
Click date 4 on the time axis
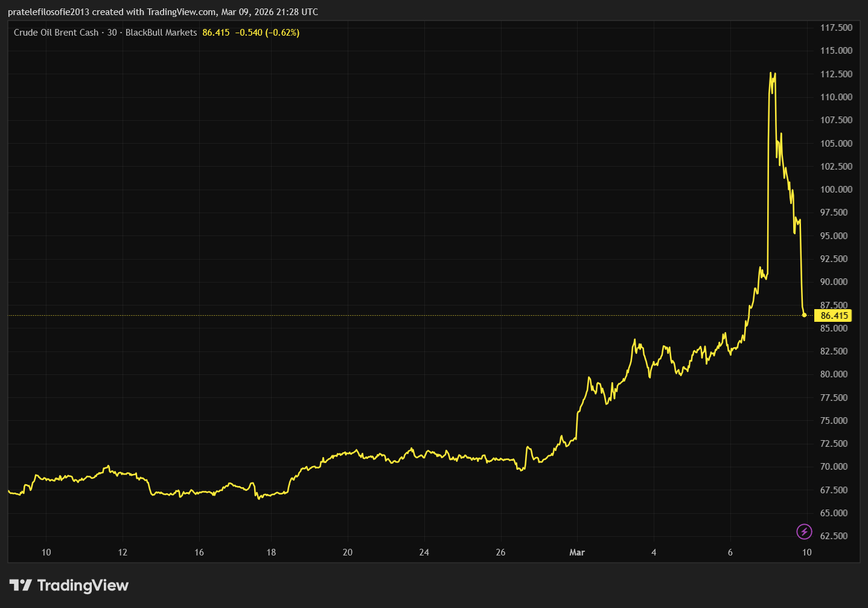point(654,552)
